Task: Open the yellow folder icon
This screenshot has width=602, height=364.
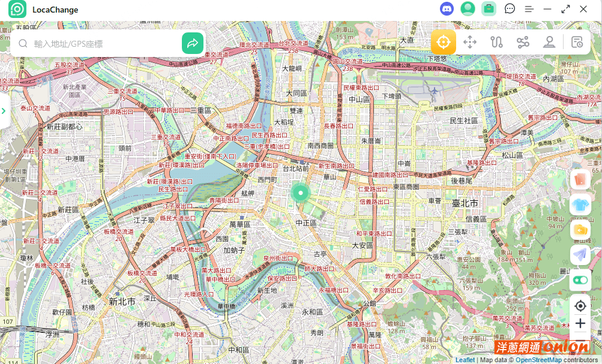Action: 580,229
